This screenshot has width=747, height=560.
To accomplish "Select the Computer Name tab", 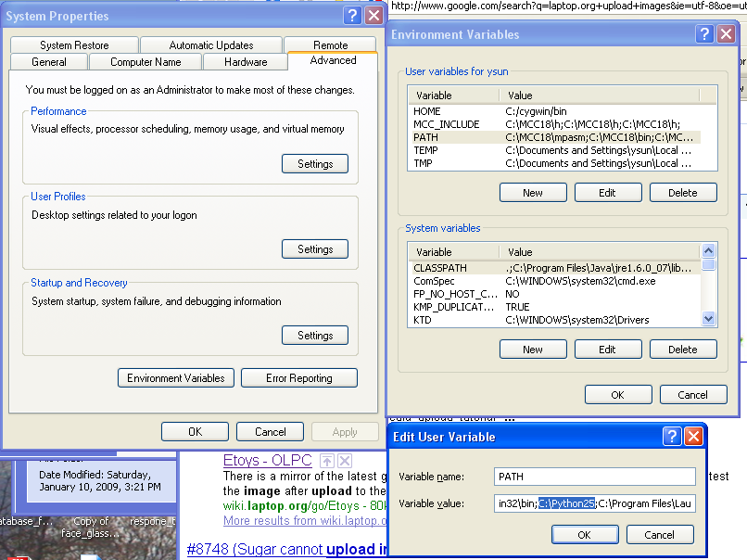I will click(x=144, y=62).
